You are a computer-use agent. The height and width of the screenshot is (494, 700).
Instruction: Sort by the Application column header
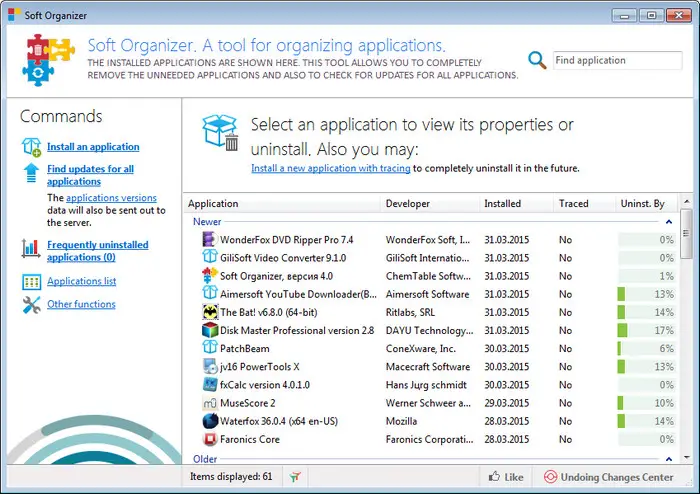282,203
